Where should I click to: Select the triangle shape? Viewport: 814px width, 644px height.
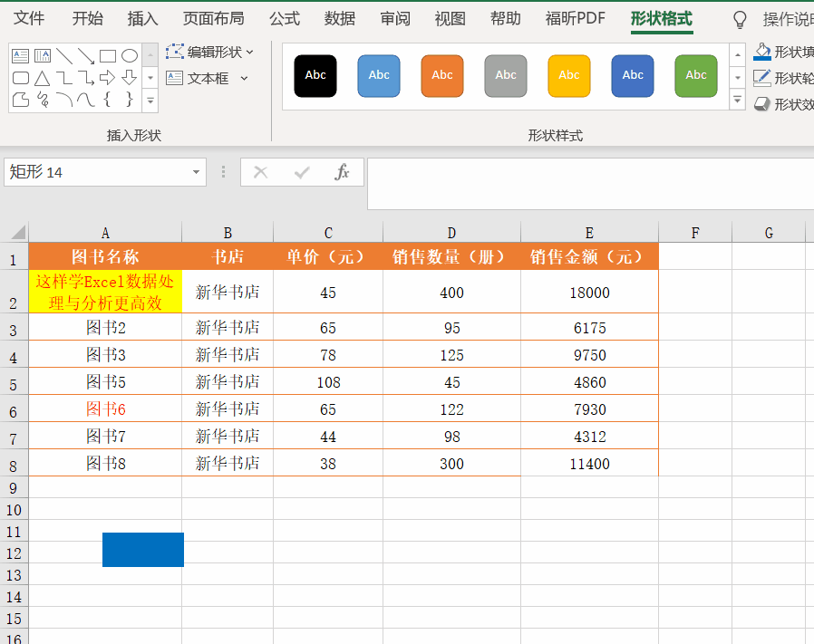click(x=42, y=78)
